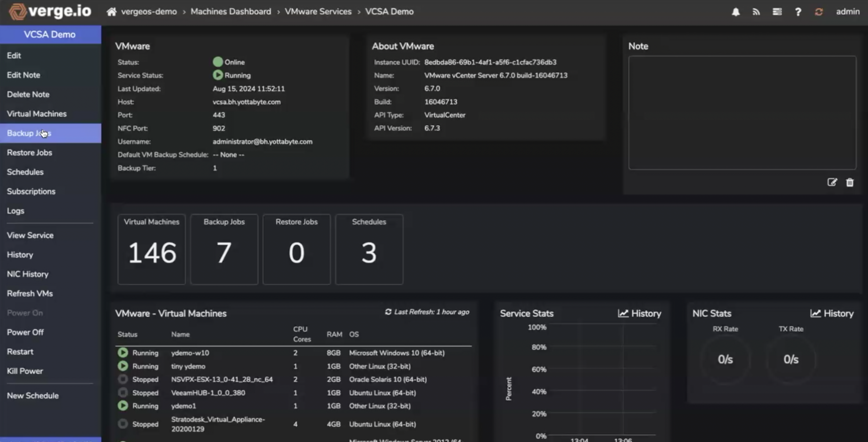Click the Running service status icon

pos(218,75)
